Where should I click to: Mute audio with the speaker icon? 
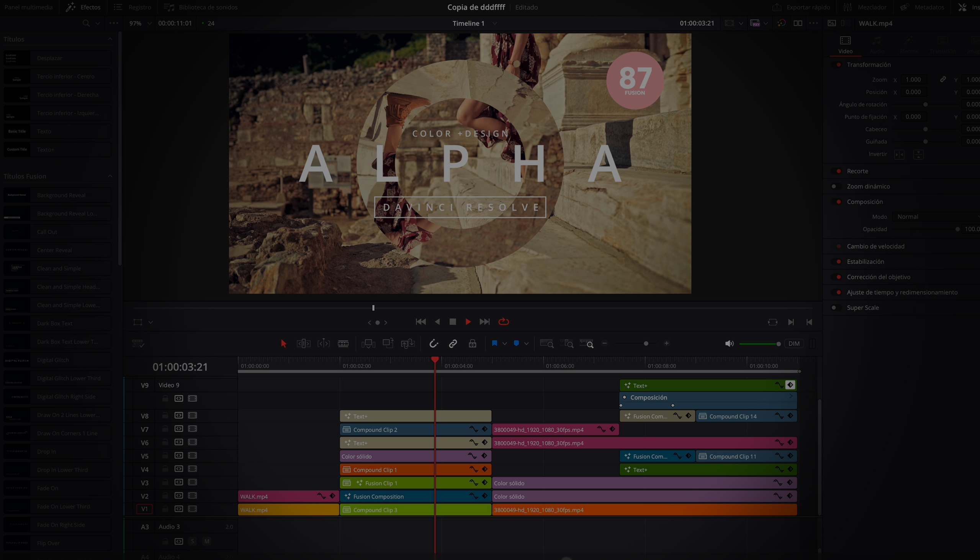click(729, 343)
